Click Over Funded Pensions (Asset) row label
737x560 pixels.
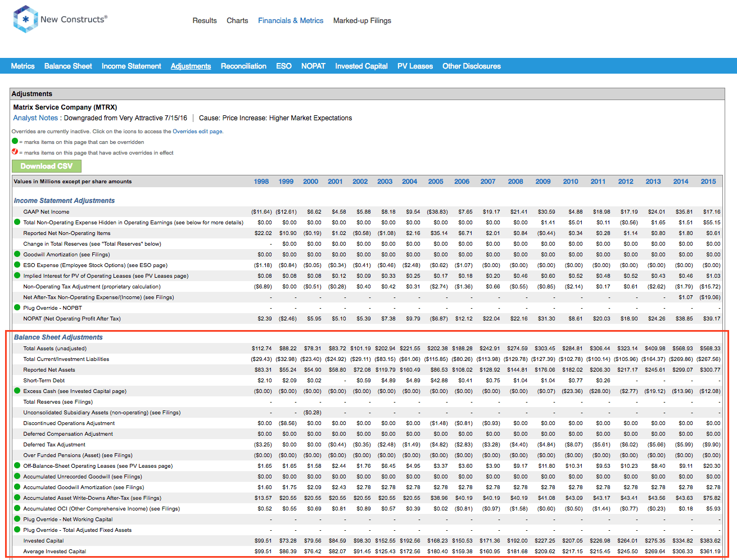click(x=78, y=455)
